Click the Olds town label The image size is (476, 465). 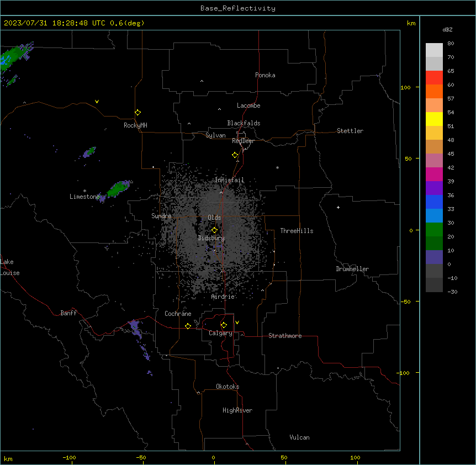click(214, 218)
